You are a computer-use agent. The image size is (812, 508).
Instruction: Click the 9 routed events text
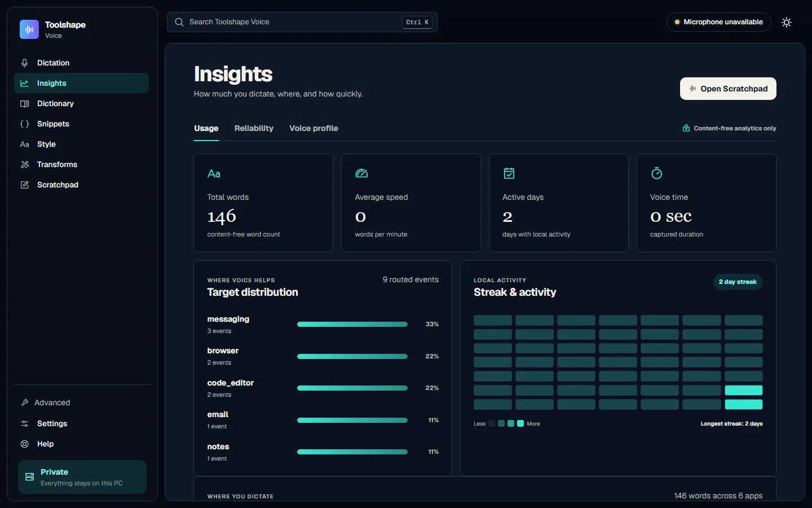[x=411, y=279]
